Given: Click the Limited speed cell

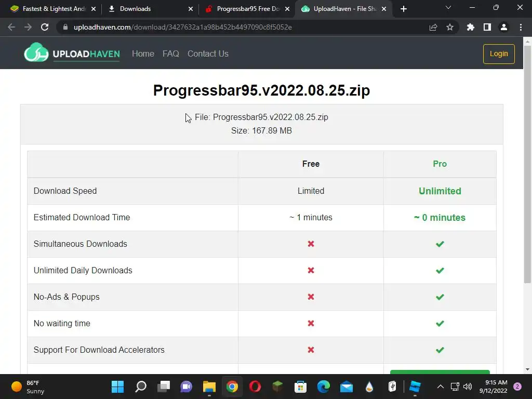Looking at the screenshot, I should 311,191.
